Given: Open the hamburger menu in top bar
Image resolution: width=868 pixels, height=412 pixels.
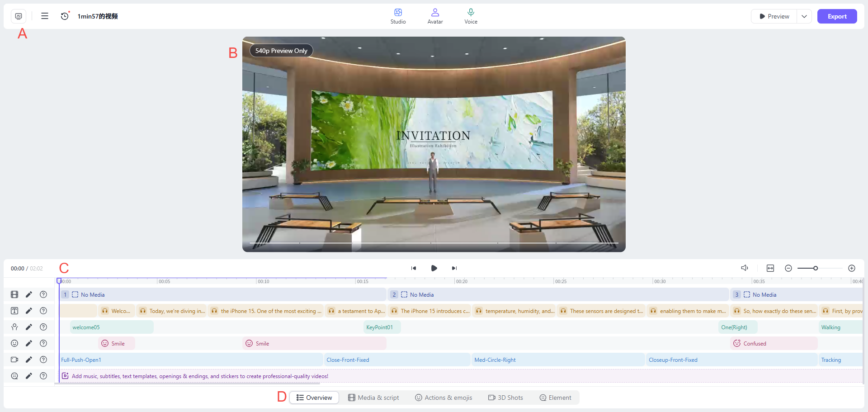Looking at the screenshot, I should pos(45,16).
